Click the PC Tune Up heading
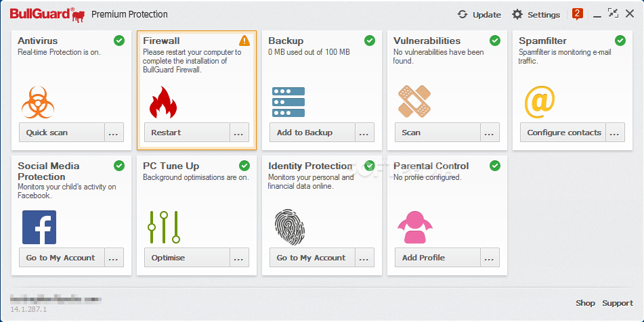Screen dimensions: 644x322 pyautogui.click(x=171, y=166)
